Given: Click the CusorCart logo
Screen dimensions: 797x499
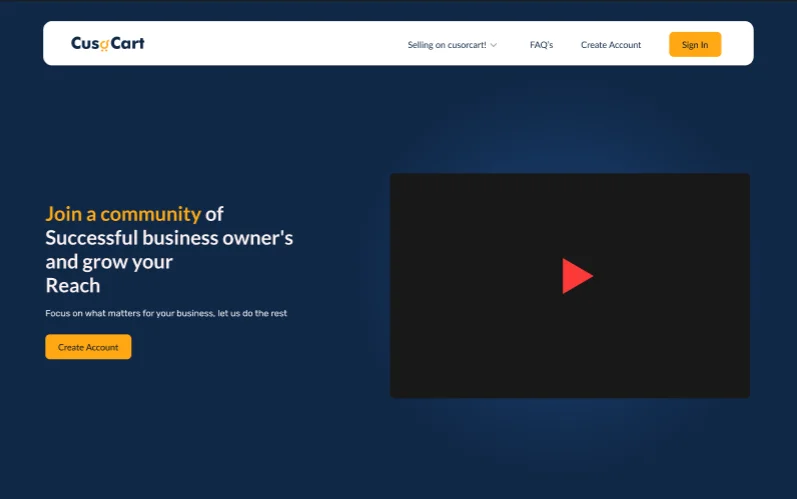Looking at the screenshot, I should point(108,44).
